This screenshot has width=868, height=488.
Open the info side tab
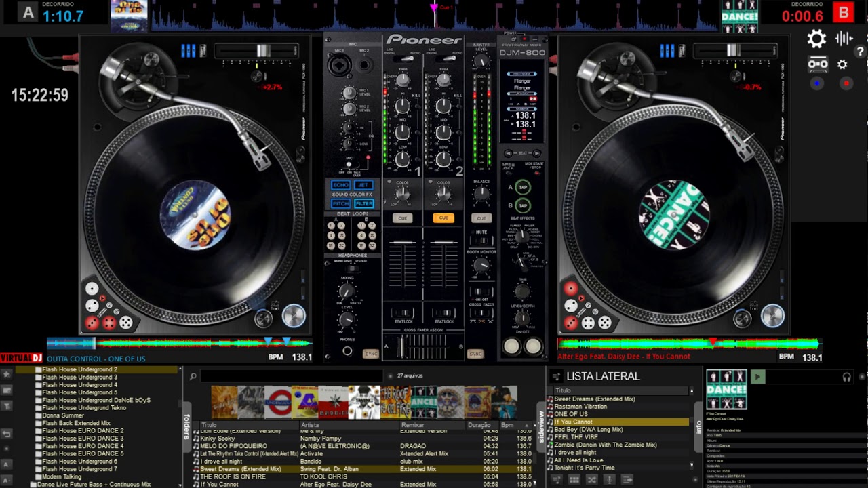pos(699,427)
